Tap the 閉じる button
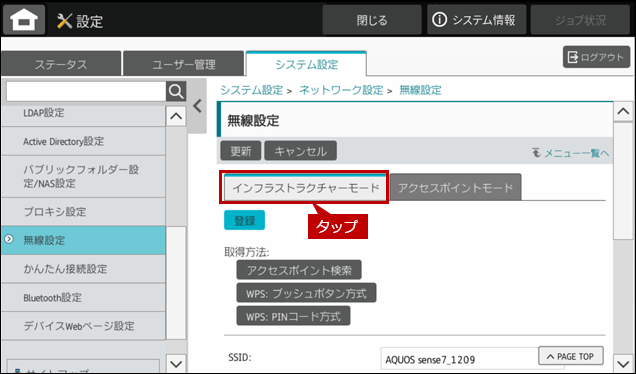The width and height of the screenshot is (636, 374). point(372,20)
